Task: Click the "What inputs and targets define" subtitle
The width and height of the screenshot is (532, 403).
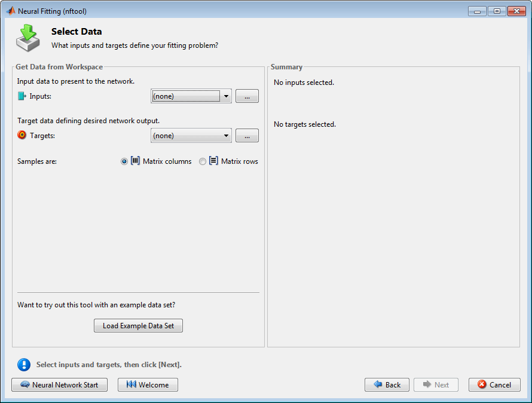Action: 134,45
